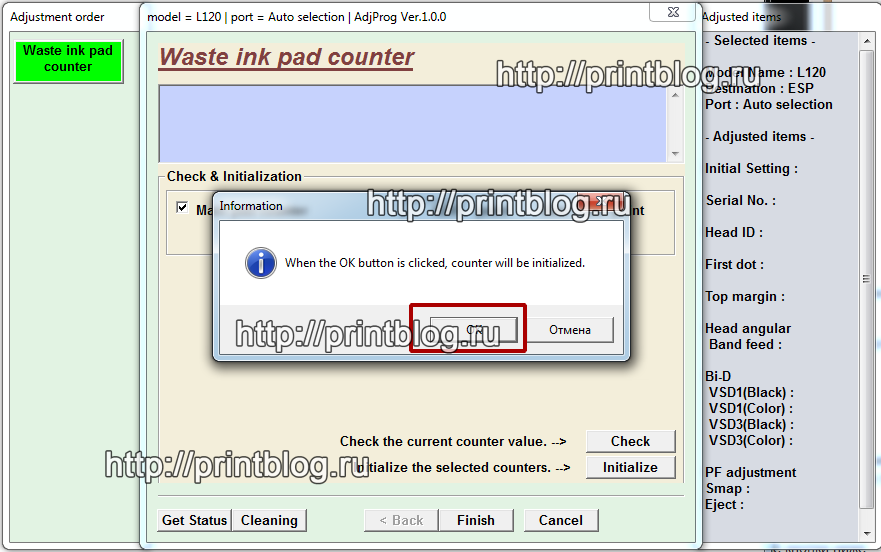Click the Adjustment order panel header
Viewport: 881px width, 552px height.
click(57, 17)
